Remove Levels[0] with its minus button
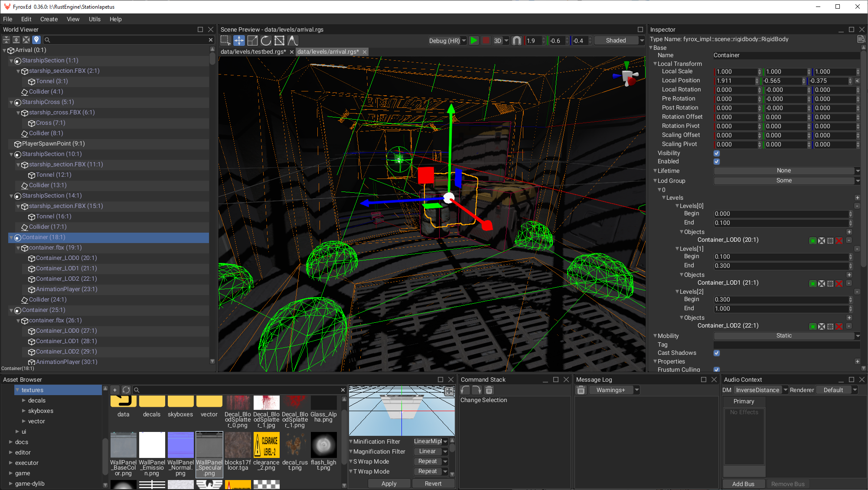This screenshot has width=868, height=490. click(857, 206)
